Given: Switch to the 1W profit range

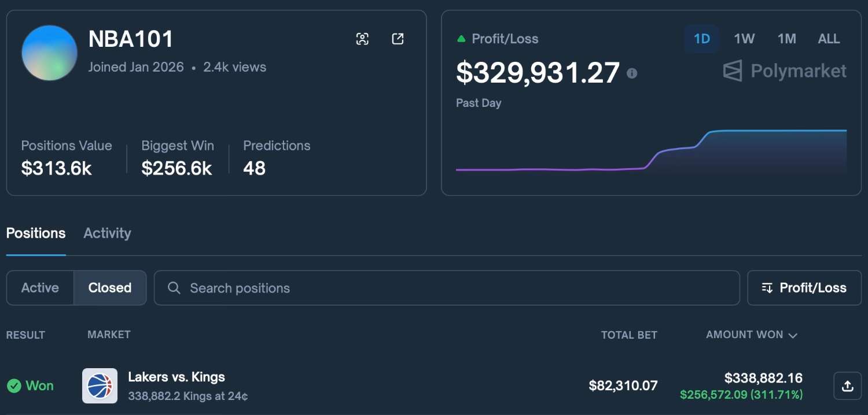Looking at the screenshot, I should pyautogui.click(x=744, y=39).
